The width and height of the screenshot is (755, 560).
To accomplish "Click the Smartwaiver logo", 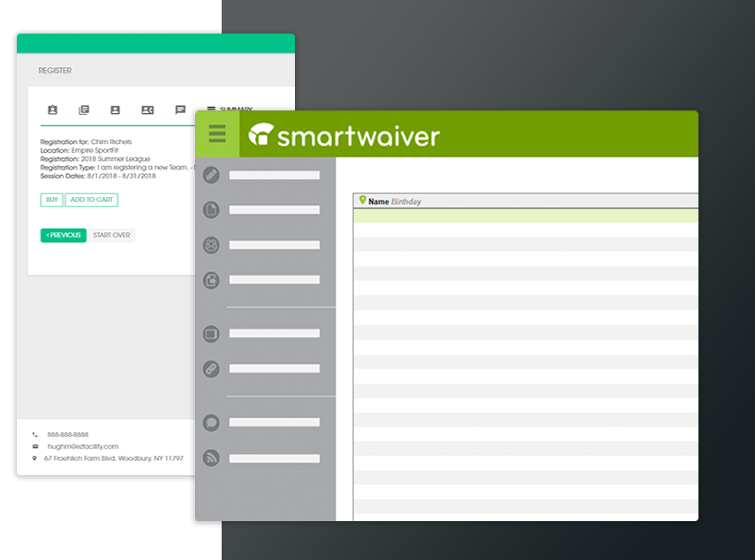I will tap(344, 135).
